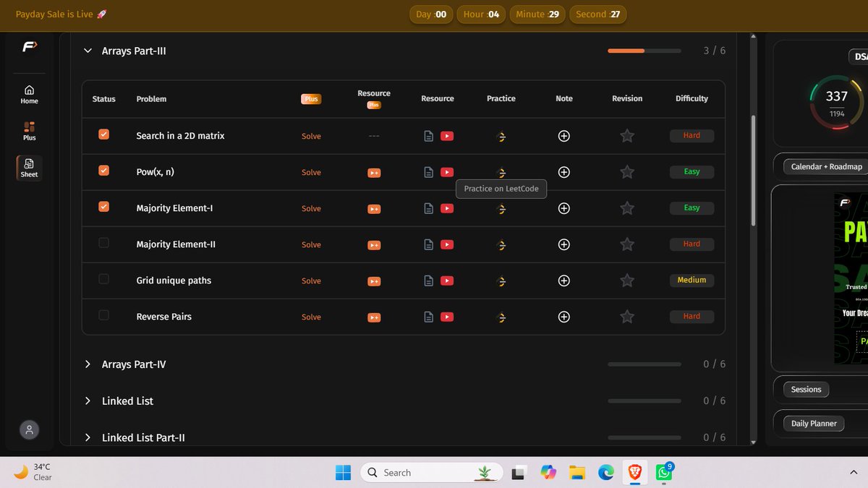This screenshot has width=868, height=488.
Task: Expand the Linked List Part-II section
Action: coord(88,437)
